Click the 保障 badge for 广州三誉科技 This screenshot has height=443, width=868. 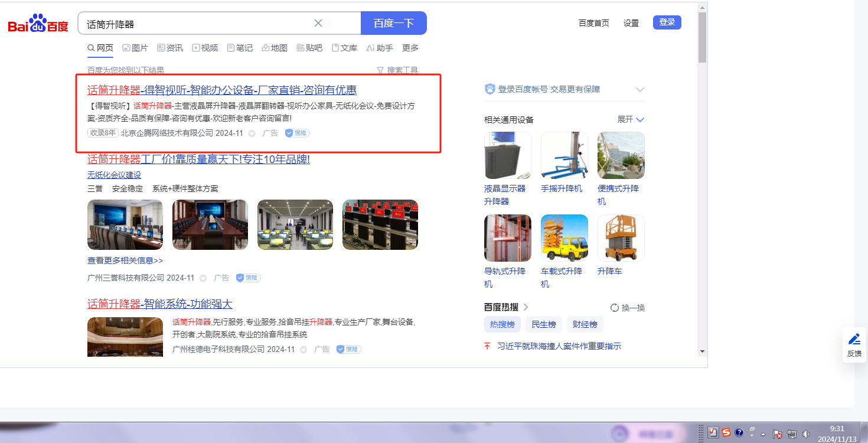click(x=249, y=278)
